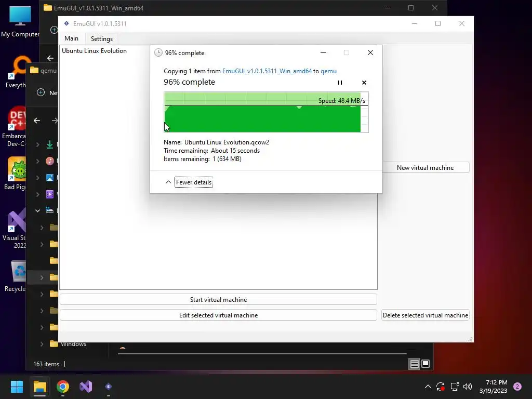
Task: Go back in the qemu Explorer window
Action: pyautogui.click(x=37, y=121)
